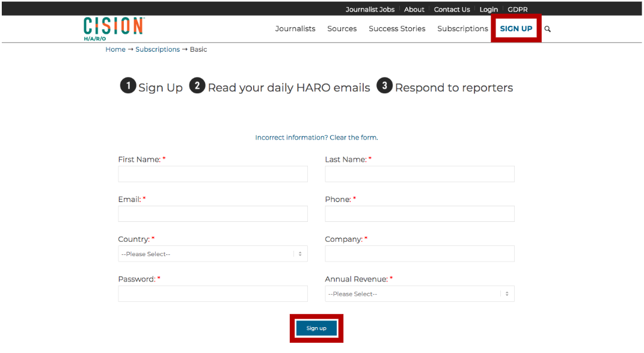Open the Sources menu item
The height and width of the screenshot is (353, 644).
[x=342, y=29]
